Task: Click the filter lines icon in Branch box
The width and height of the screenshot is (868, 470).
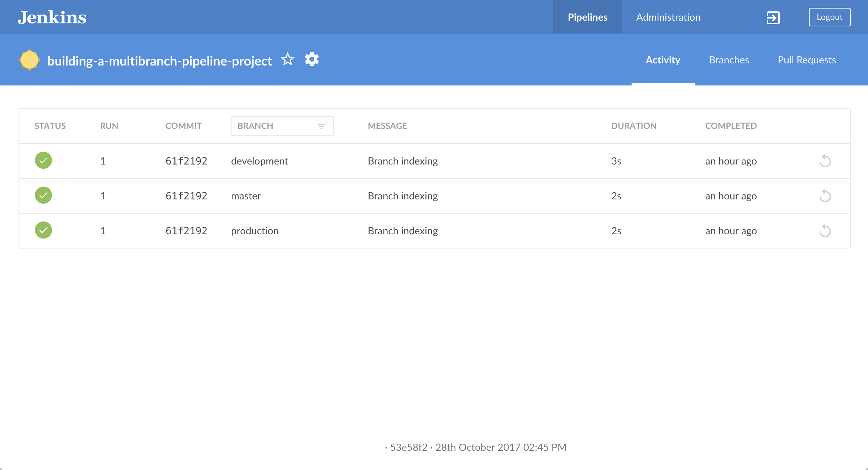Action: (x=321, y=126)
